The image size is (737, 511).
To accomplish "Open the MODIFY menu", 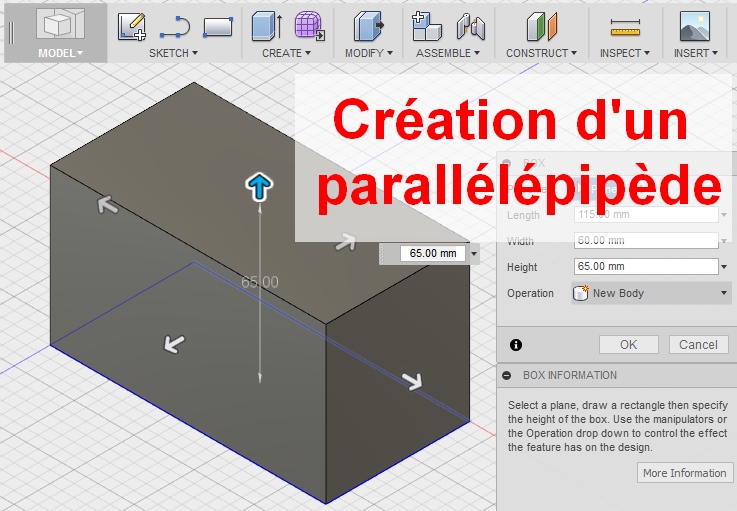I will (368, 53).
